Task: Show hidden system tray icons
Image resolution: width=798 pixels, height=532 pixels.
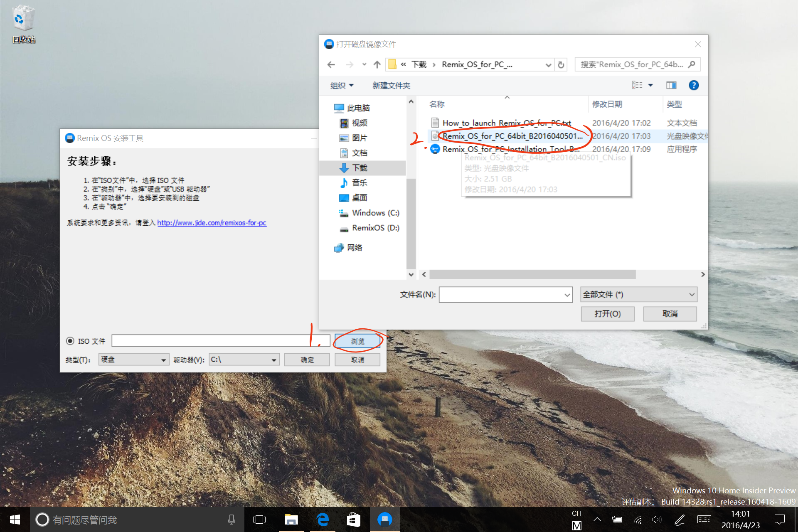Action: pos(597,520)
